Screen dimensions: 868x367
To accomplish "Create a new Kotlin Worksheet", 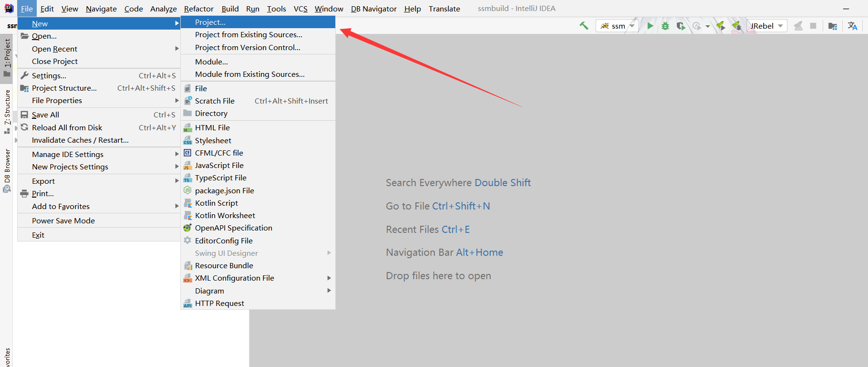I will click(x=258, y=215).
